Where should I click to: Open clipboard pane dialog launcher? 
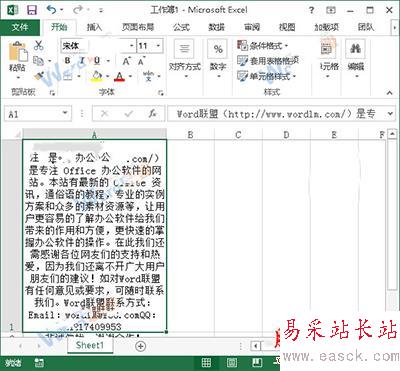coord(52,93)
